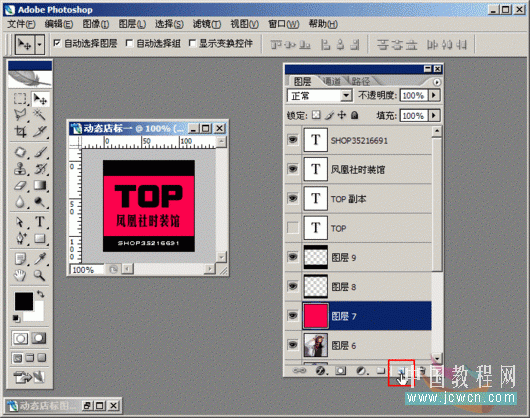
Task: Reset to default black and white colors
Action: [16, 318]
